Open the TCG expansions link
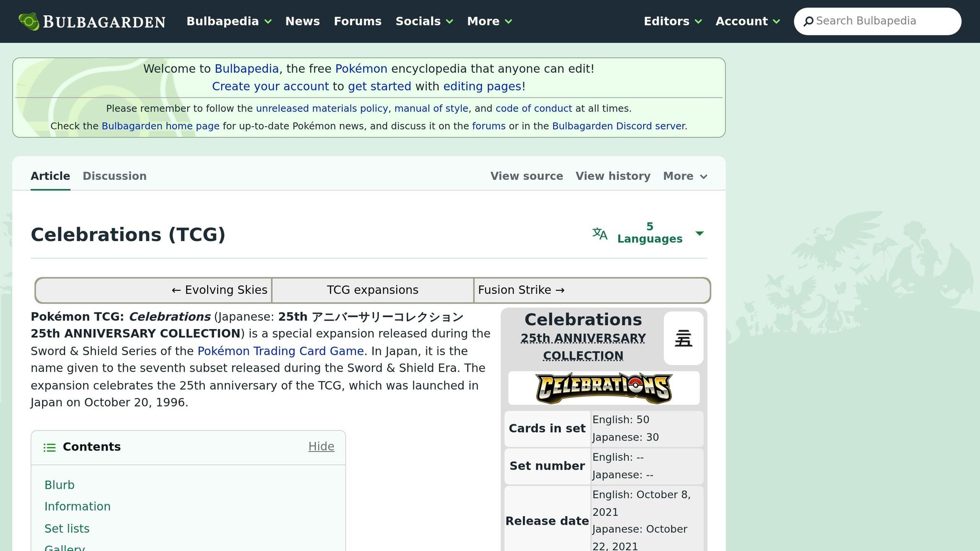The image size is (980, 551). 372,290
